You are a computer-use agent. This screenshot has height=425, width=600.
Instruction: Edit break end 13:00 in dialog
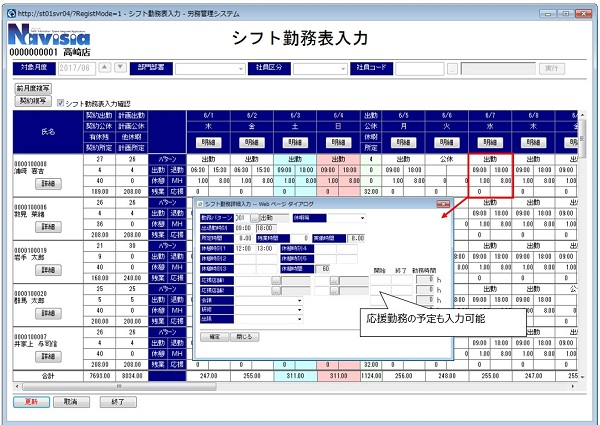coord(266,249)
